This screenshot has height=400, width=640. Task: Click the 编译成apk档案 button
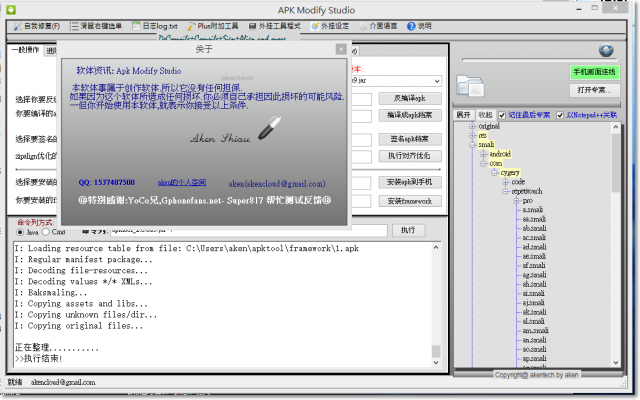click(410, 116)
